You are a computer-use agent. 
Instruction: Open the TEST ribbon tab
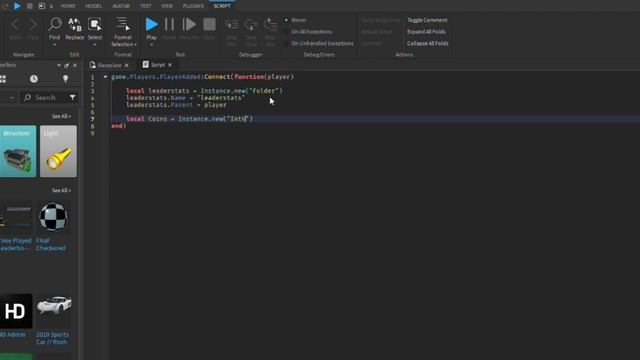click(x=145, y=6)
